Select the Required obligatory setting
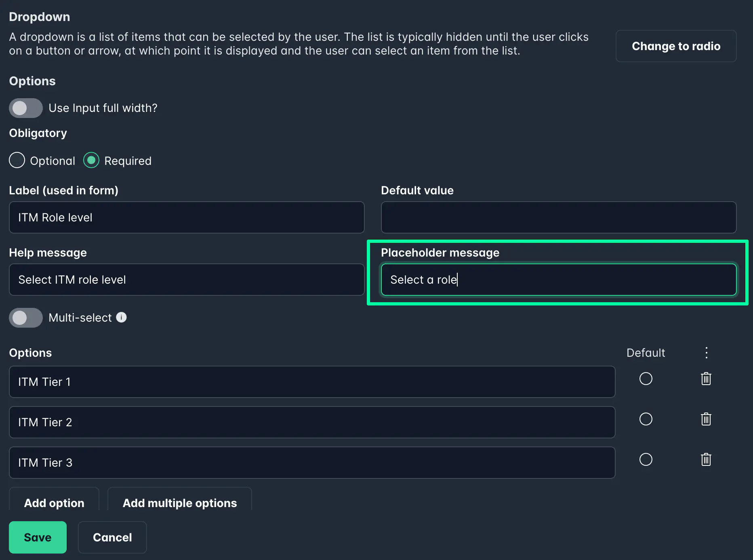Screen dimensions: 753x560 pyautogui.click(x=91, y=160)
